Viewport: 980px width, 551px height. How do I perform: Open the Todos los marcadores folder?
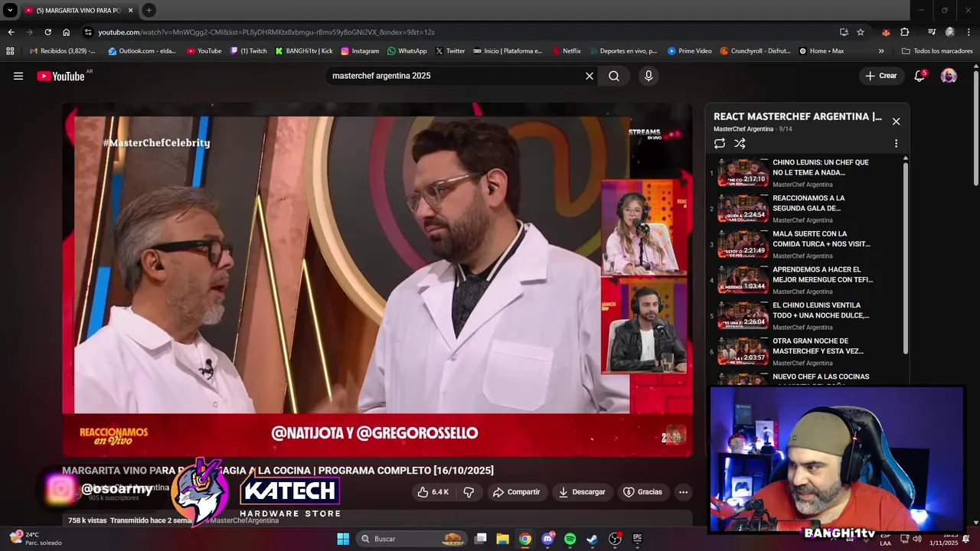click(x=937, y=51)
